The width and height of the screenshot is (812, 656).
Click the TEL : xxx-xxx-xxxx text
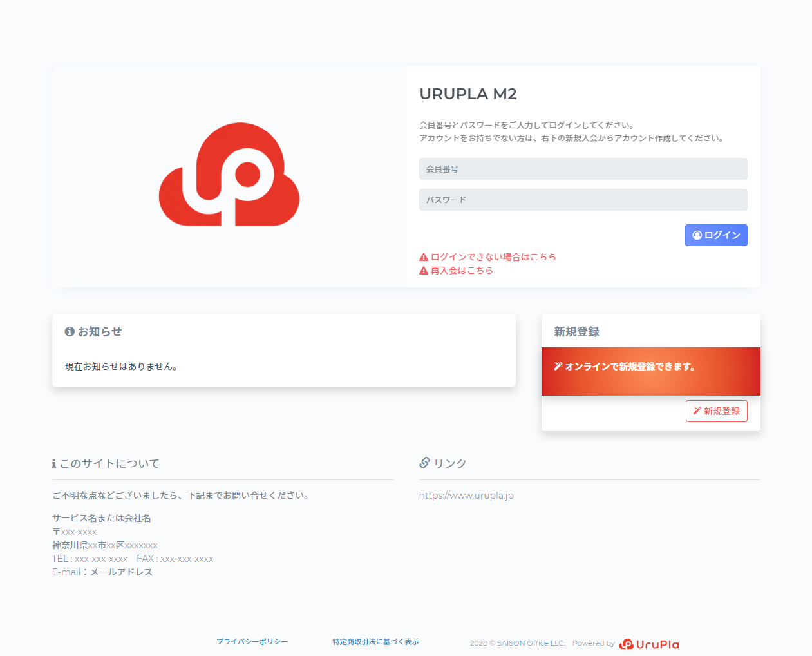[x=90, y=559]
